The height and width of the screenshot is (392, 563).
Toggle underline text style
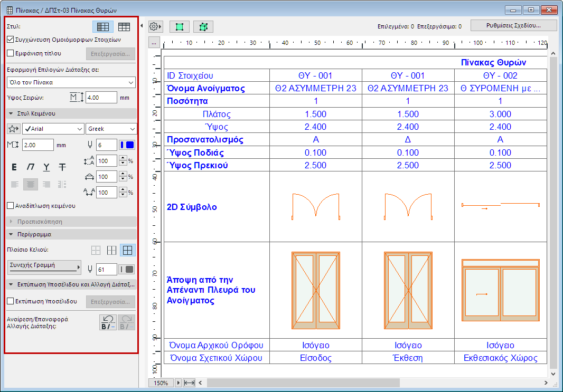46,167
